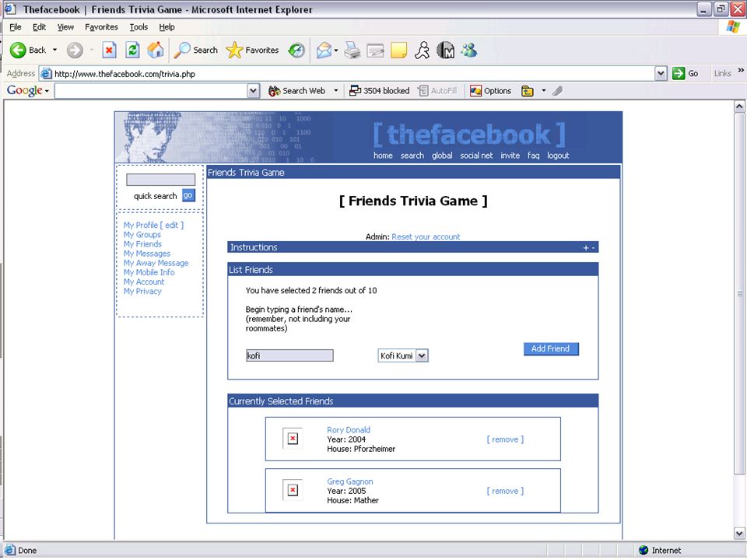
Task: Open Up folder icon dropdown arrow
Action: [544, 90]
